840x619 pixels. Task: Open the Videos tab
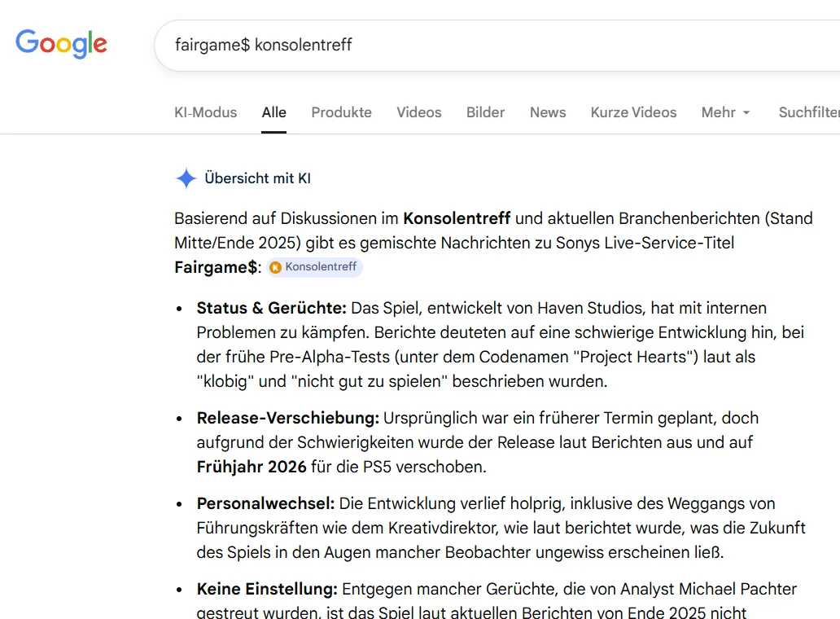[x=419, y=112]
